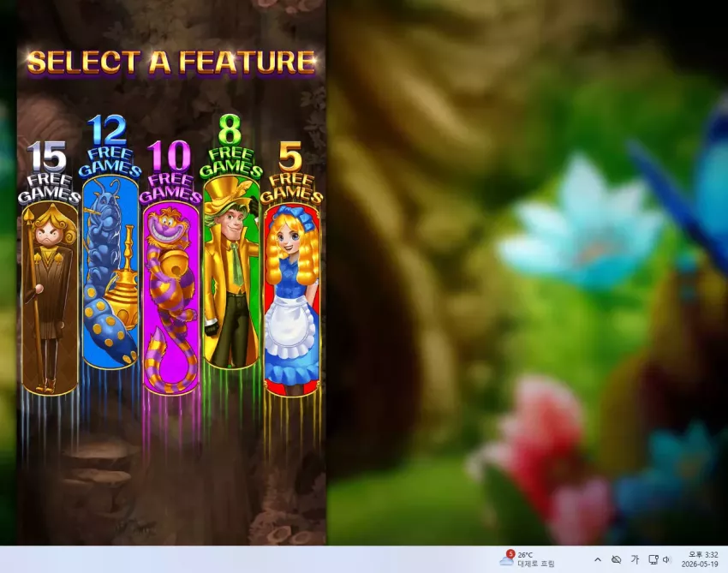The image size is (728, 573).
Task: Show hidden system tray icons chevron
Action: tap(598, 559)
